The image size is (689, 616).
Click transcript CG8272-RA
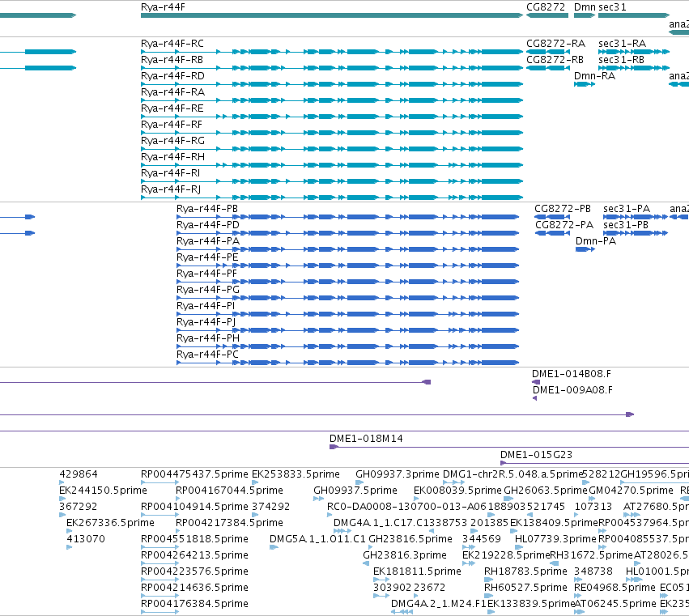[556, 44]
